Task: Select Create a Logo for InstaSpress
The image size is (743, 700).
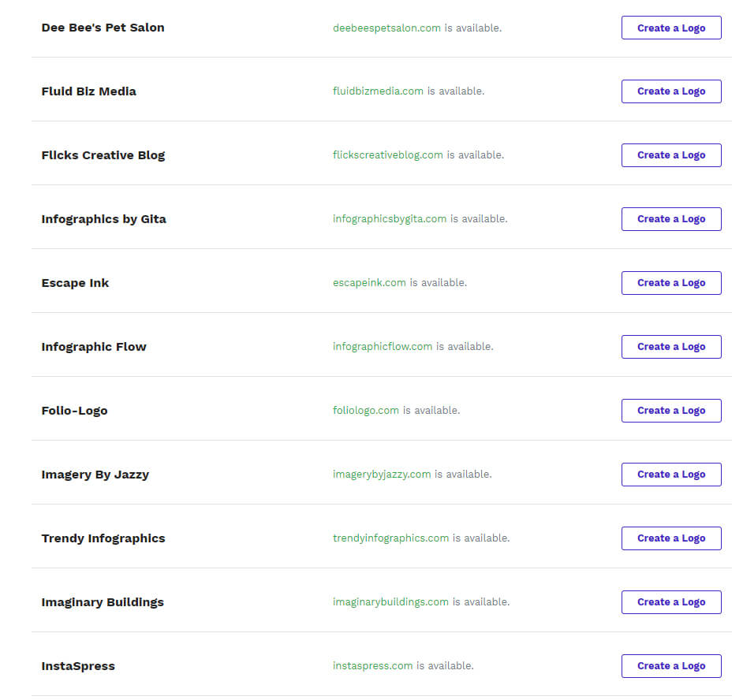Action: pyautogui.click(x=671, y=666)
